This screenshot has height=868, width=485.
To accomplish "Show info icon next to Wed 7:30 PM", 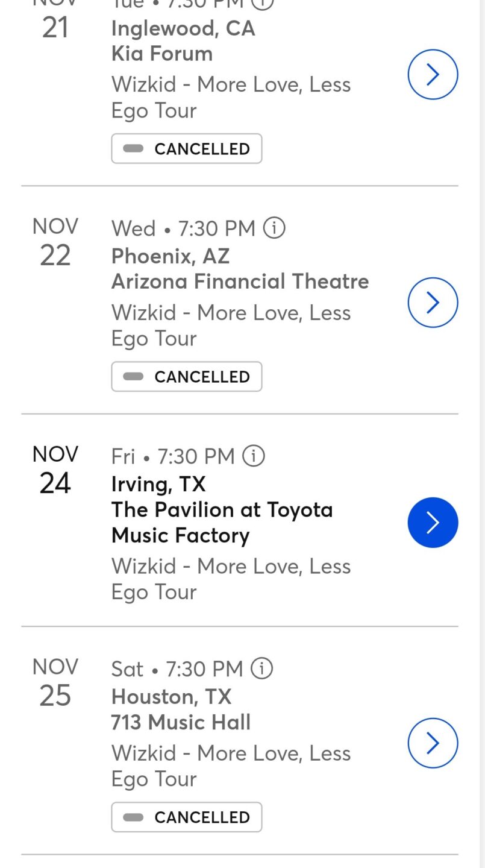I will 274,228.
